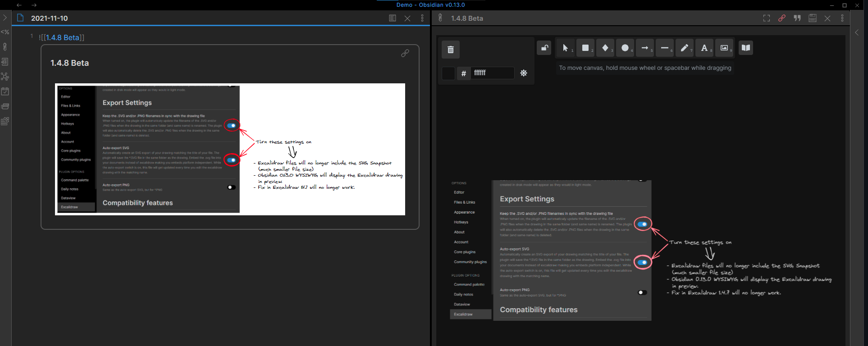Open more options for 2021-11-10 pane
868x346 pixels.
(x=422, y=18)
